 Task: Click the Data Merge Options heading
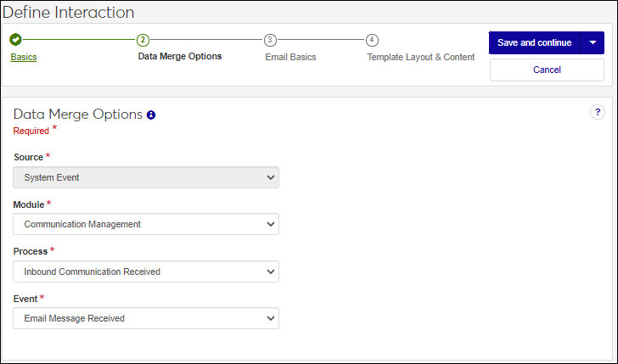pos(77,115)
